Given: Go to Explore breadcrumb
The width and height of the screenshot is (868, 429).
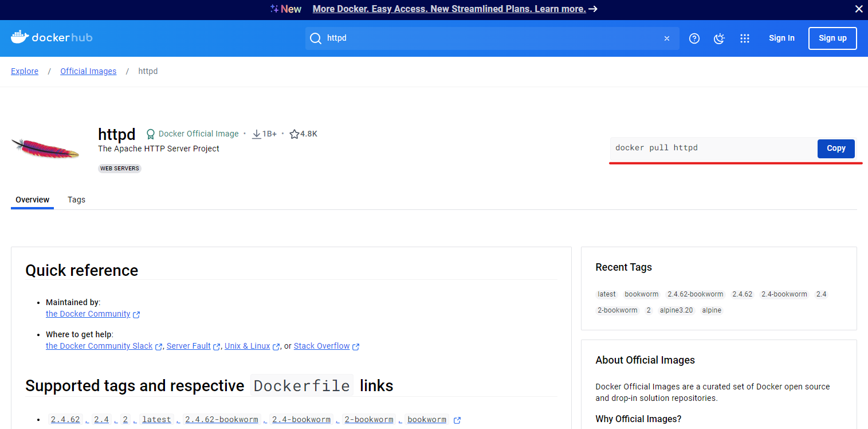Looking at the screenshot, I should point(25,71).
